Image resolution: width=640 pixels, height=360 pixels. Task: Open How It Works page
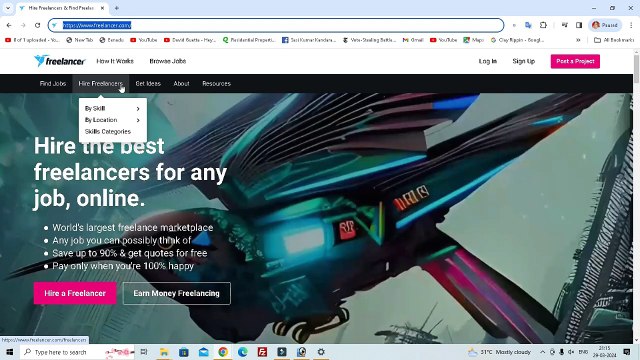click(115, 61)
